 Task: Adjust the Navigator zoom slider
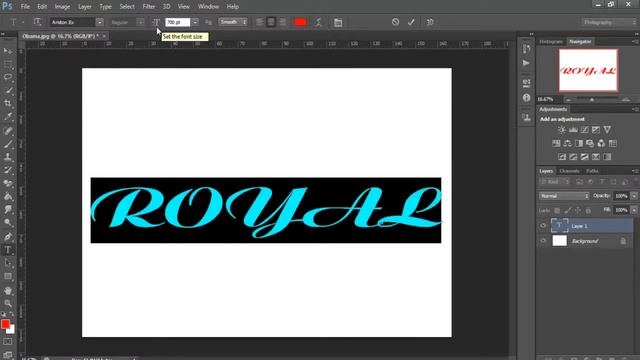coord(592,100)
